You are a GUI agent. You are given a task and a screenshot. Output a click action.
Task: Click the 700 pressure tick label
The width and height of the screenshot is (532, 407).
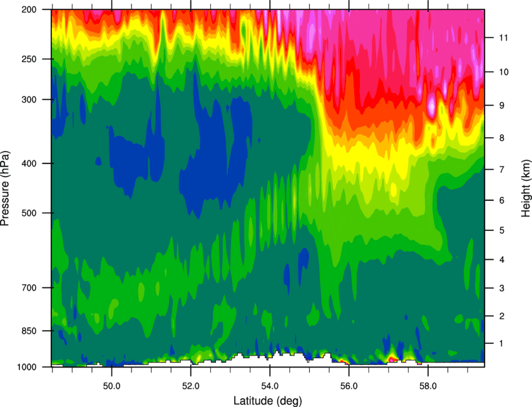pos(29,287)
